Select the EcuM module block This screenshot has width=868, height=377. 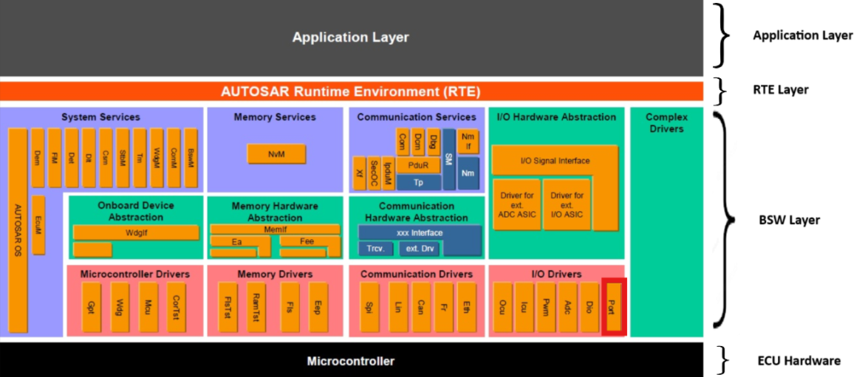pos(39,225)
